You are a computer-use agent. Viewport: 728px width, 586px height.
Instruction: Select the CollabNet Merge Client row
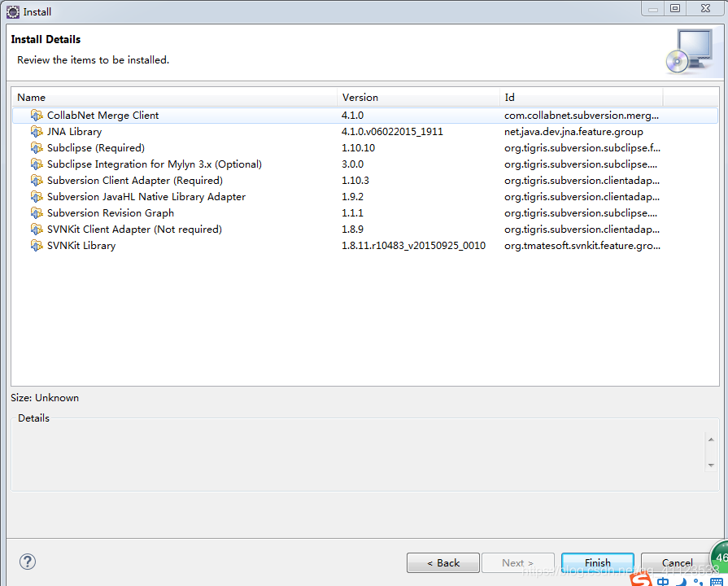365,116
